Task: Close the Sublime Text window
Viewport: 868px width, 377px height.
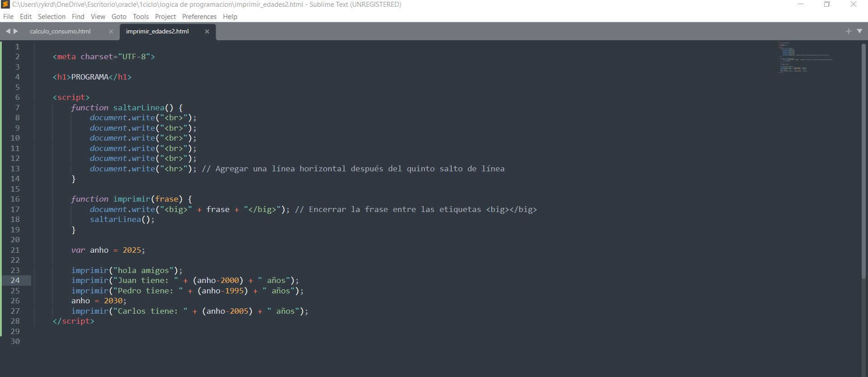Action: [x=854, y=5]
